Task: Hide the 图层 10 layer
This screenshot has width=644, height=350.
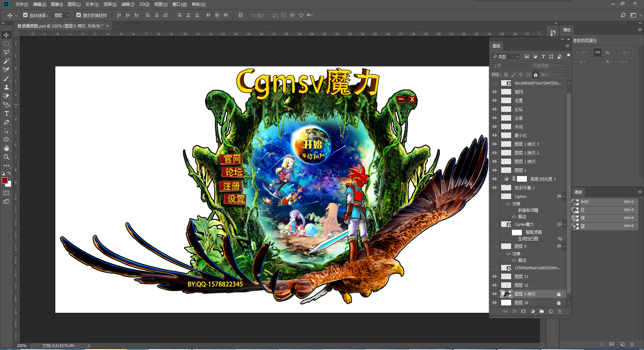Action: coord(495,303)
